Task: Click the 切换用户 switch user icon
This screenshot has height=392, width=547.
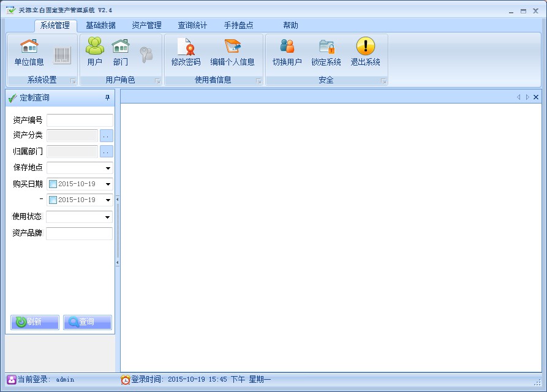Action: coord(287,47)
